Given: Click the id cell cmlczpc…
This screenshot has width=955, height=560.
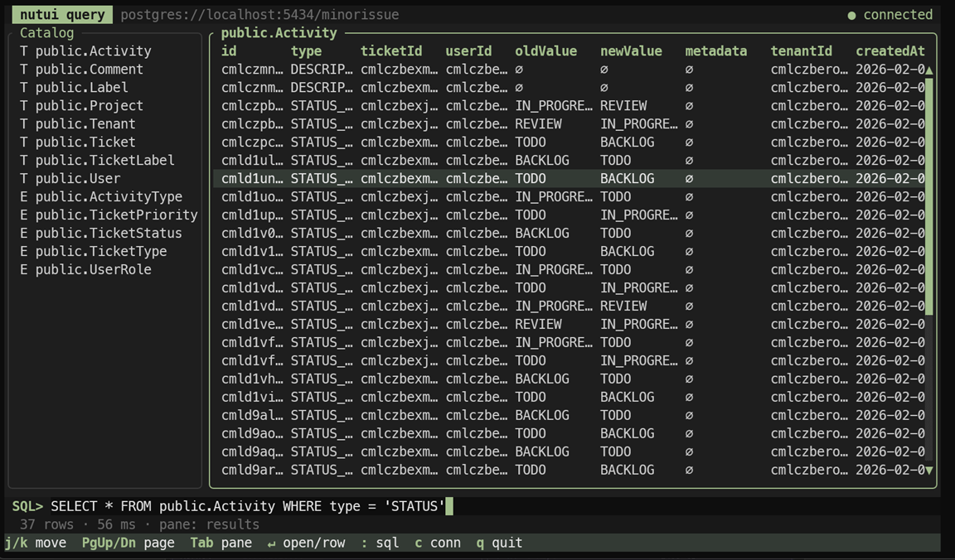Looking at the screenshot, I should 252,142.
